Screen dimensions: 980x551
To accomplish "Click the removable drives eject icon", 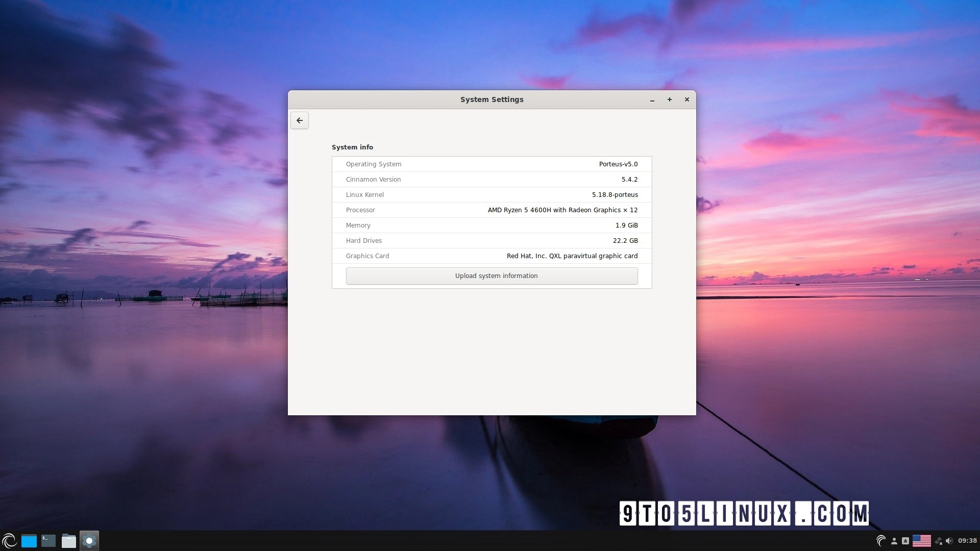I will (x=905, y=541).
